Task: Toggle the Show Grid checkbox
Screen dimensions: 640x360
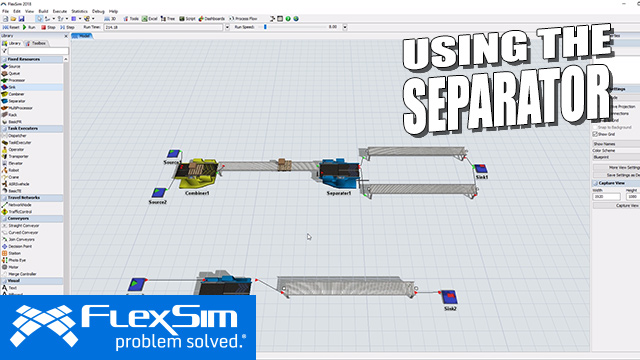Action: tap(595, 134)
